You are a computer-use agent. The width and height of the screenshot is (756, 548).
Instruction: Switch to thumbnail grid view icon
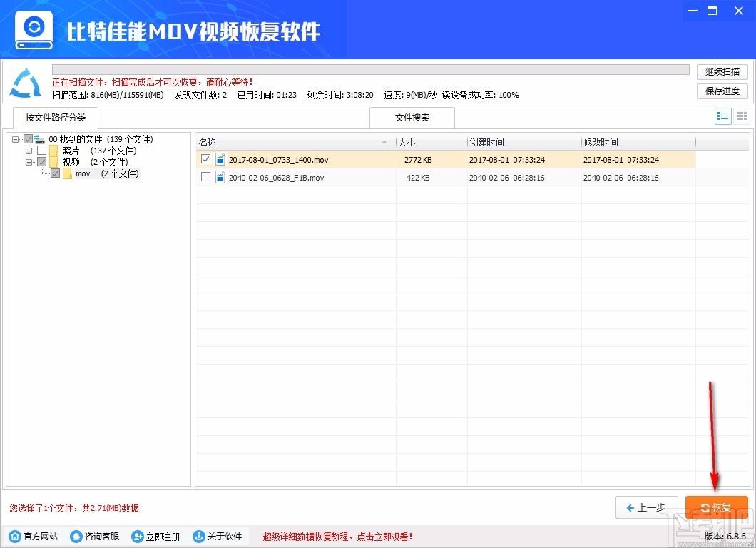[x=742, y=116]
